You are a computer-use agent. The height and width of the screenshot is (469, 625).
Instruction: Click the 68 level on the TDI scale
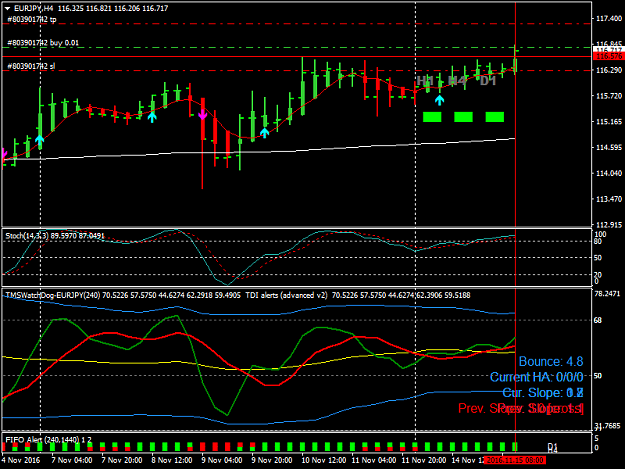(x=597, y=320)
